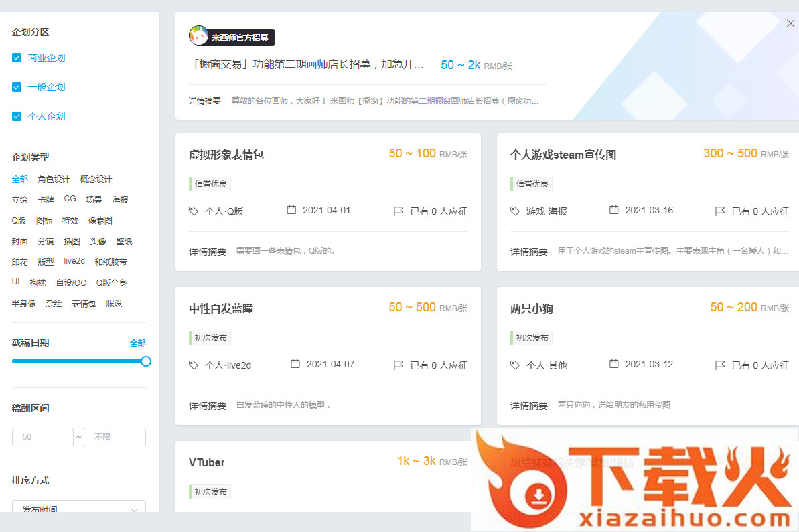
Task: Pick the 封面 type filter
Action: (x=20, y=242)
